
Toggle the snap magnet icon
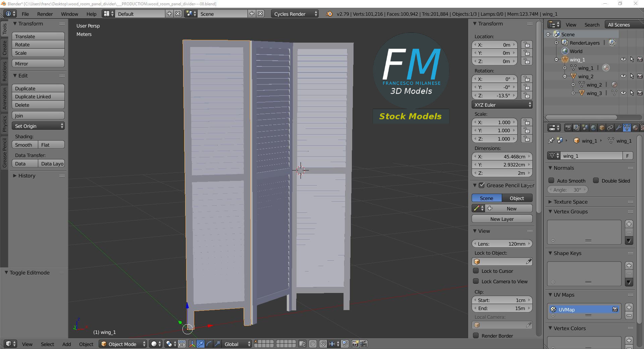[x=323, y=344]
